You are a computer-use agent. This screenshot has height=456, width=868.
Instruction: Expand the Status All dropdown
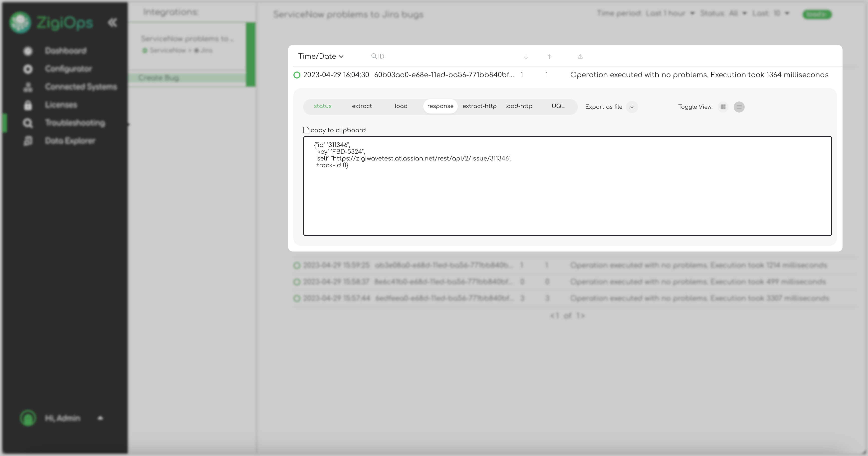tap(738, 13)
